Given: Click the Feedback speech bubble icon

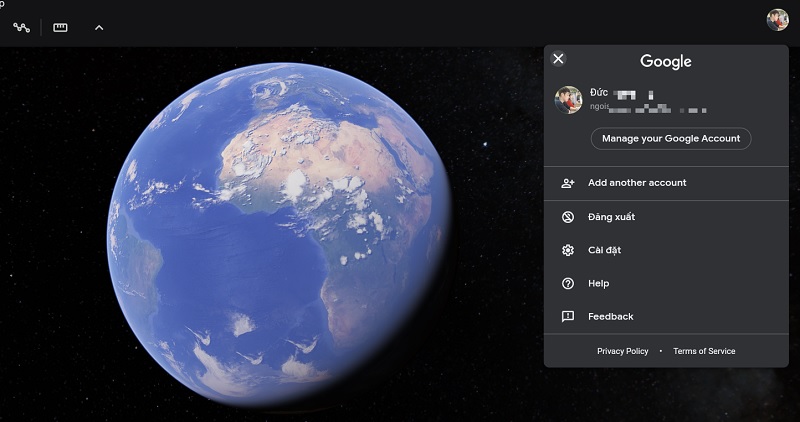Looking at the screenshot, I should pyautogui.click(x=568, y=317).
